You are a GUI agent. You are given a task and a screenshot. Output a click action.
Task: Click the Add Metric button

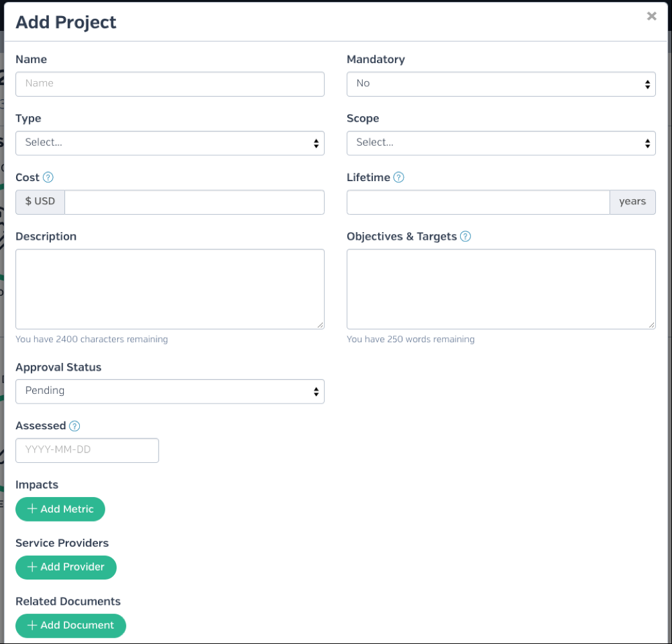click(x=60, y=509)
